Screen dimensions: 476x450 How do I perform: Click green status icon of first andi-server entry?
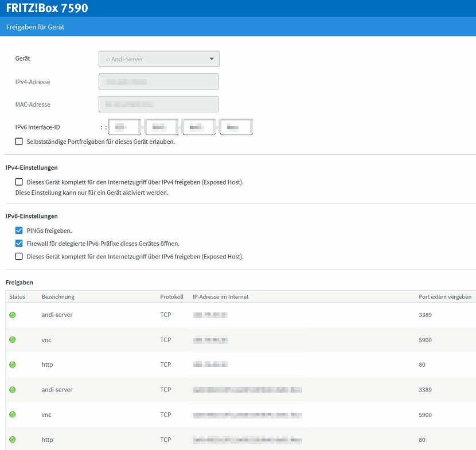[x=13, y=315]
